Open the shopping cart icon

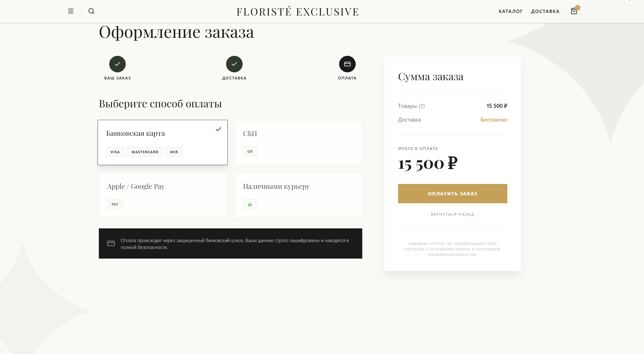[x=574, y=11]
